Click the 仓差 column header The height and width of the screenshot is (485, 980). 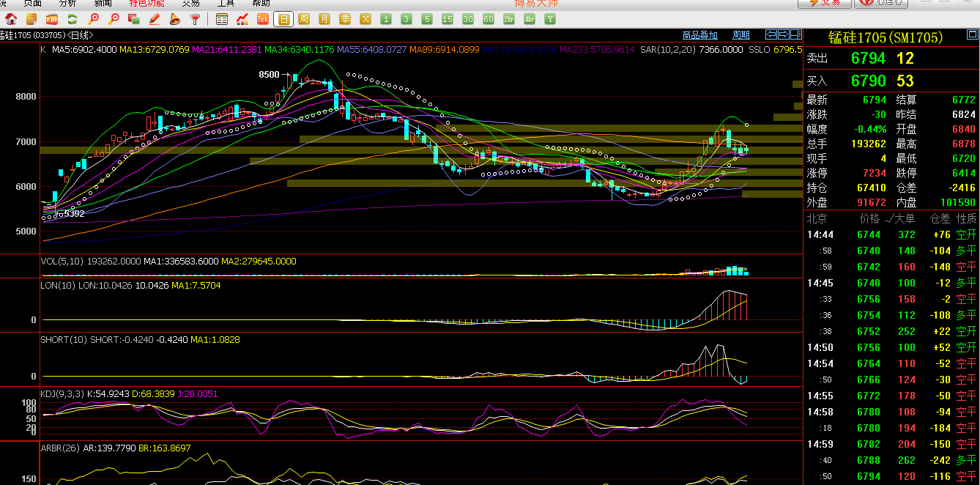[940, 218]
